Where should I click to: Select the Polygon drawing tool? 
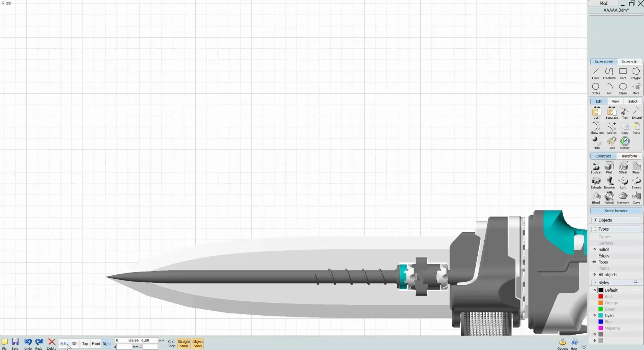coord(636,73)
